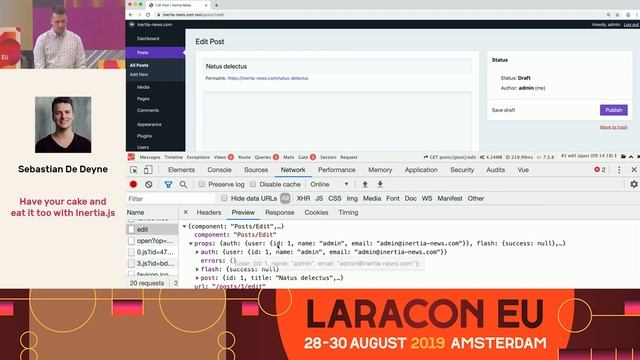Click the All filter type button
This screenshot has height=360, width=640.
(285, 198)
